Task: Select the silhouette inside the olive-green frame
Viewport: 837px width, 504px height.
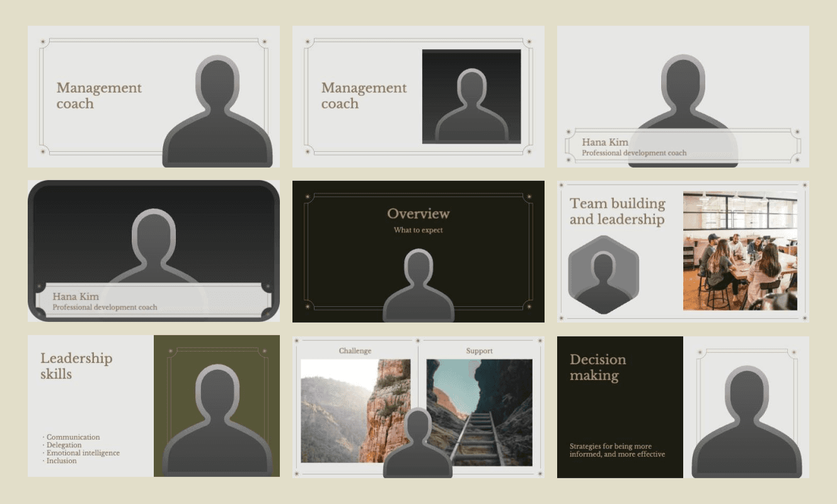Action: 216,409
